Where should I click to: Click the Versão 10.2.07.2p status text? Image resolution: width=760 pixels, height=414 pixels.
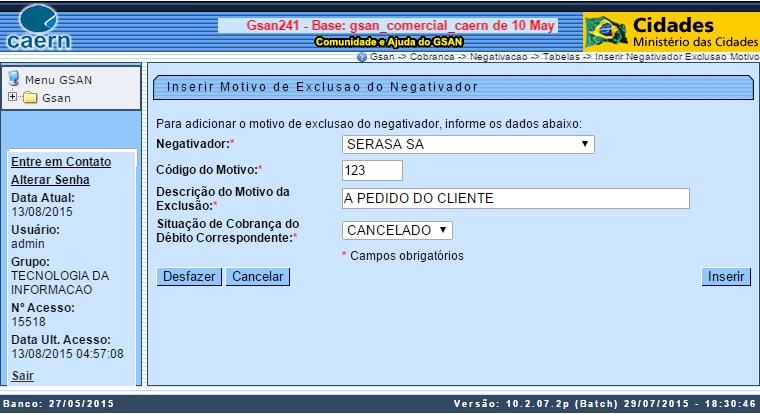tap(604, 404)
